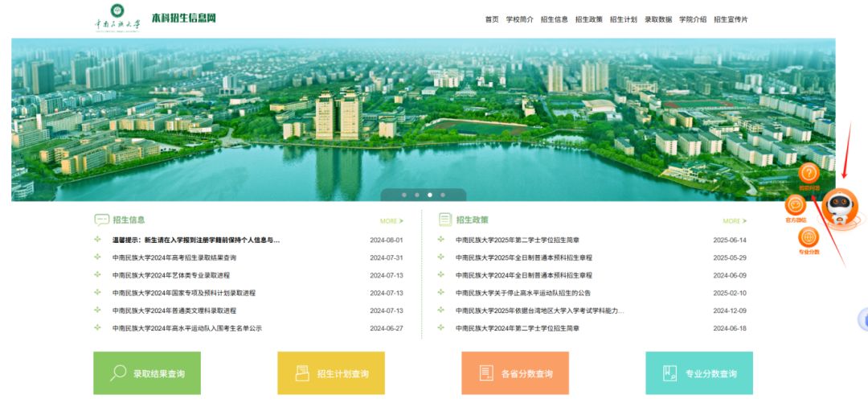Click the magnifier icon on 录取结果查询
Image resolution: width=868 pixels, height=407 pixels.
pos(119,373)
